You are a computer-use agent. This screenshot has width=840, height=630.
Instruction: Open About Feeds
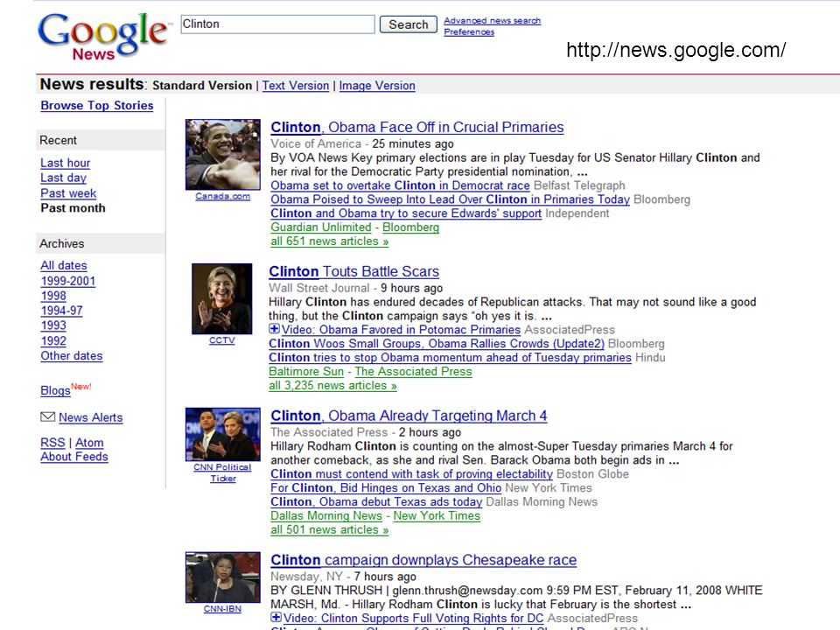[x=74, y=457]
